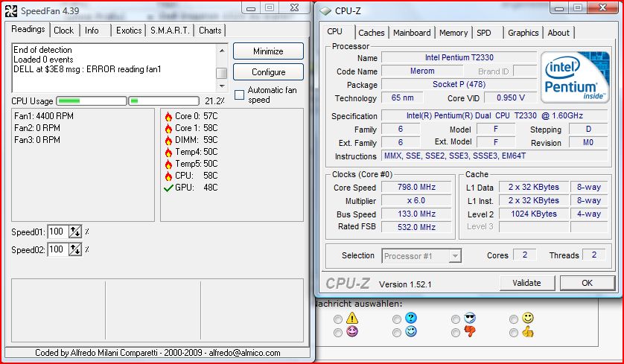Click the blue question mark message icon
The height and width of the screenshot is (364, 624).
[411, 318]
